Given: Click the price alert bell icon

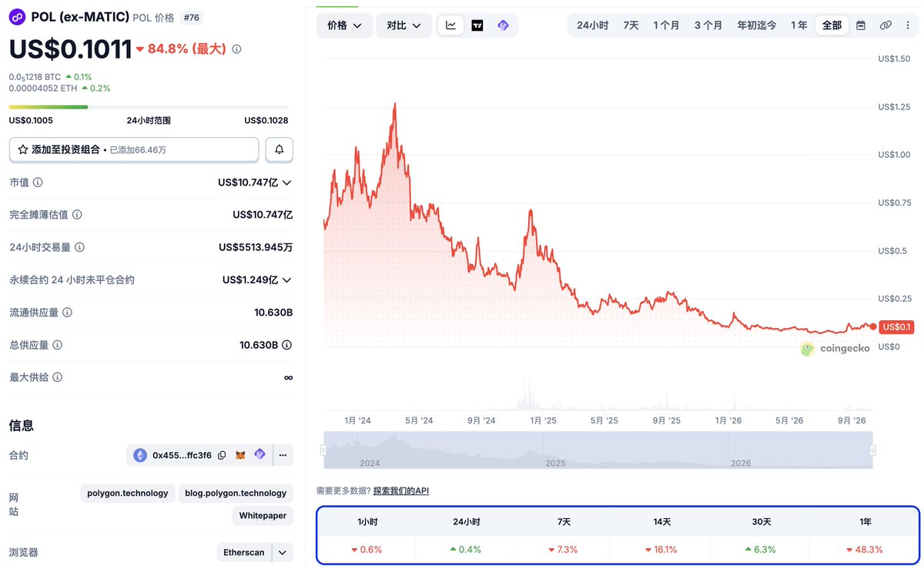Looking at the screenshot, I should pos(279,149).
